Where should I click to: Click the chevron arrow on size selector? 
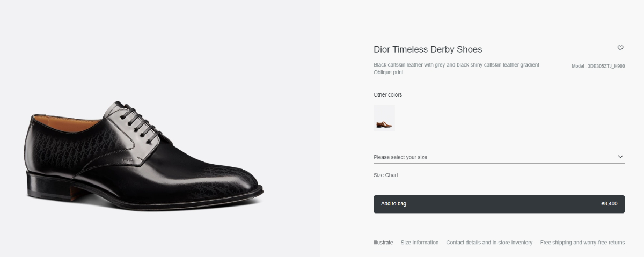click(x=620, y=157)
